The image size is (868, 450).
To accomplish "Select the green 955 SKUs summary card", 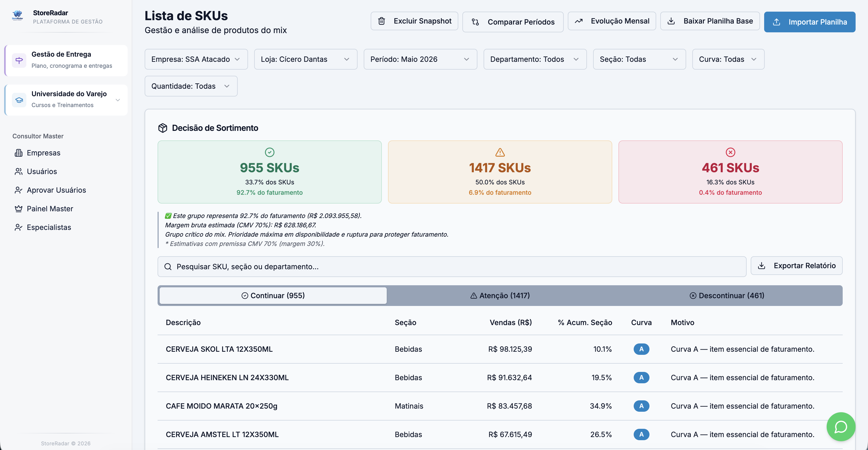I will (269, 172).
